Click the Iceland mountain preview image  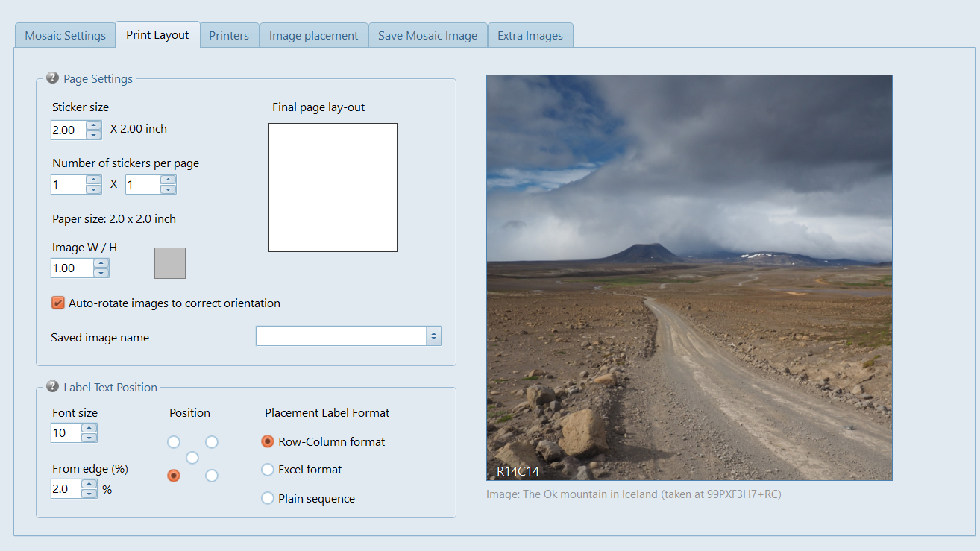pyautogui.click(x=689, y=277)
